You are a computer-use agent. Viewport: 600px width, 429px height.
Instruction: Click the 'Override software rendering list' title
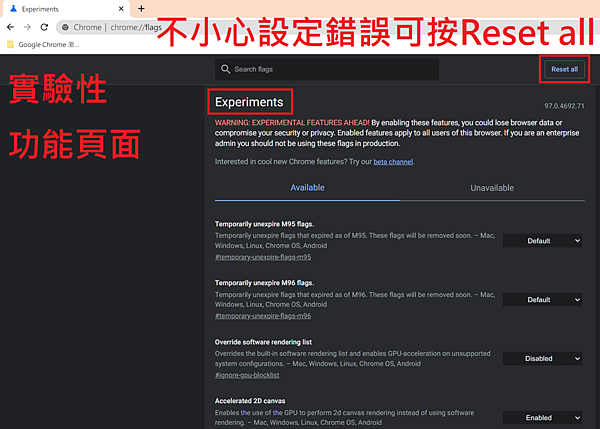(263, 342)
